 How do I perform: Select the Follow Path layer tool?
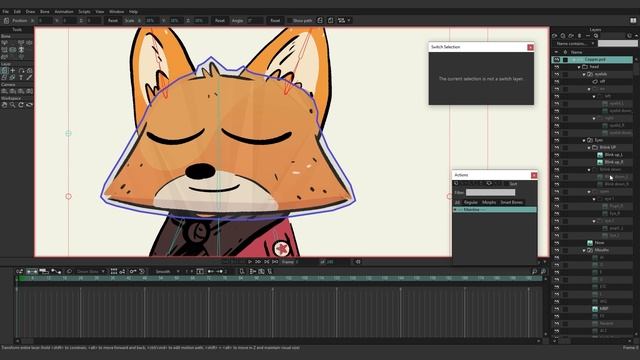tap(21, 71)
